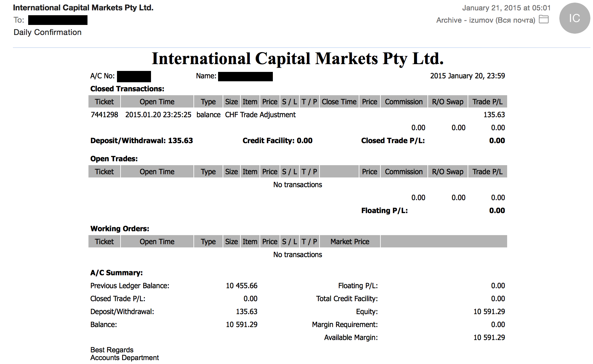Screen dimensions: 593x364
Task: Click the Close Time column header in Closed Transactions
Action: point(339,102)
